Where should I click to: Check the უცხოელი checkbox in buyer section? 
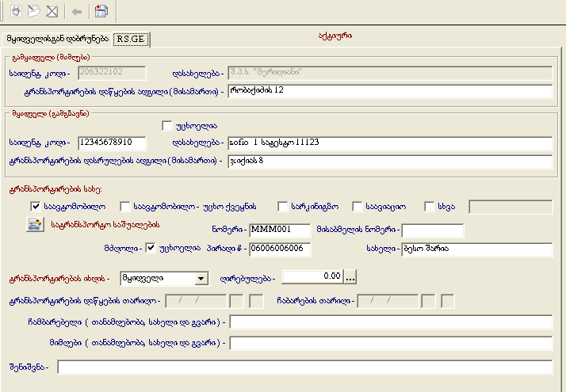(x=166, y=125)
